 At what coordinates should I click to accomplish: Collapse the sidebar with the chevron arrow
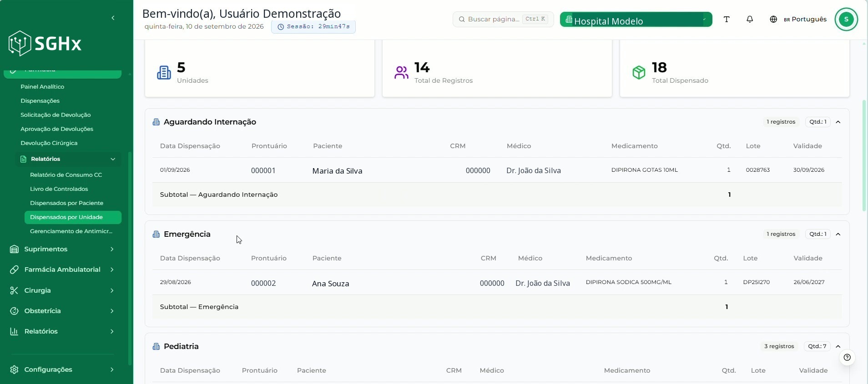point(113,18)
